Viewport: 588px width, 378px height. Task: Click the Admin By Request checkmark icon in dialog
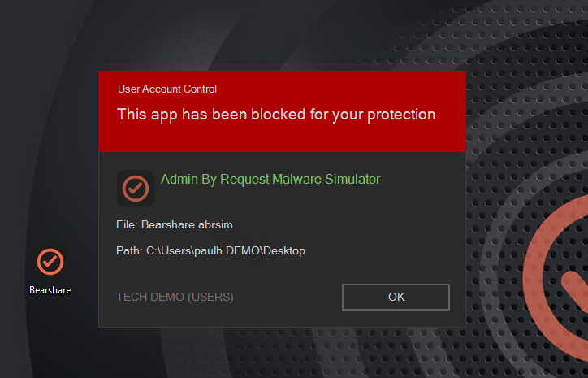[136, 189]
